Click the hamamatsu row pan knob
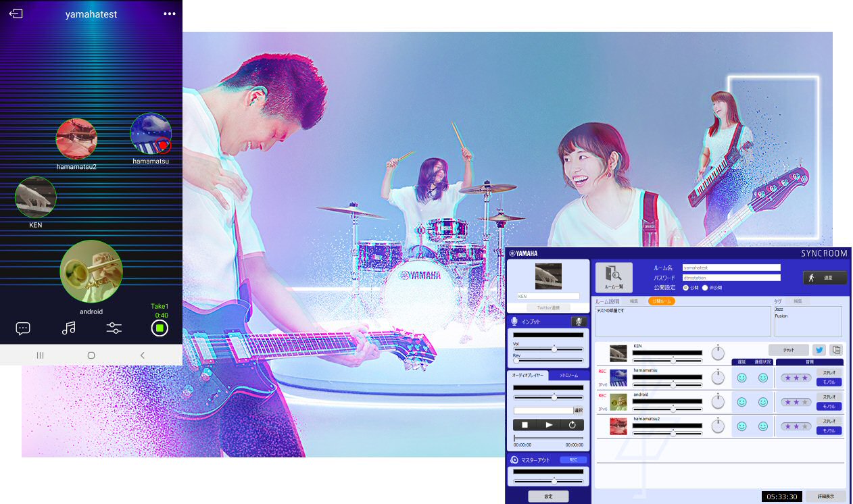Image resolution: width=853 pixels, height=504 pixels. [718, 378]
